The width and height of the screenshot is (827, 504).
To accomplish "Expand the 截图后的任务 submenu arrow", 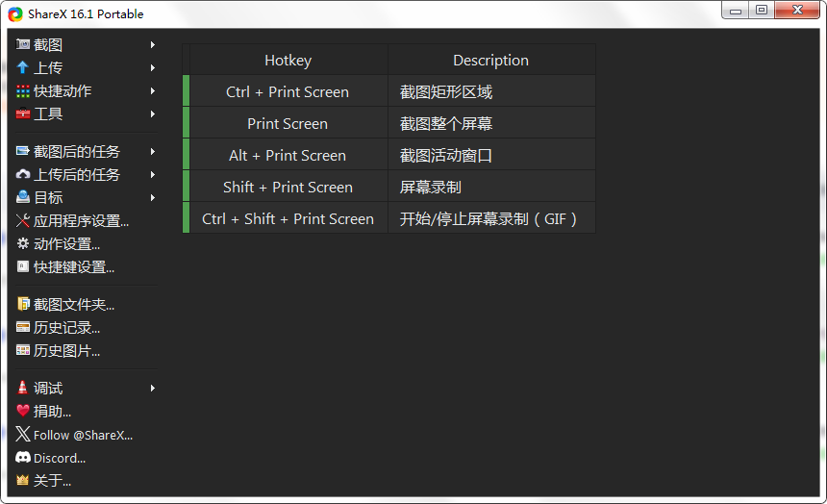I will pos(153,152).
